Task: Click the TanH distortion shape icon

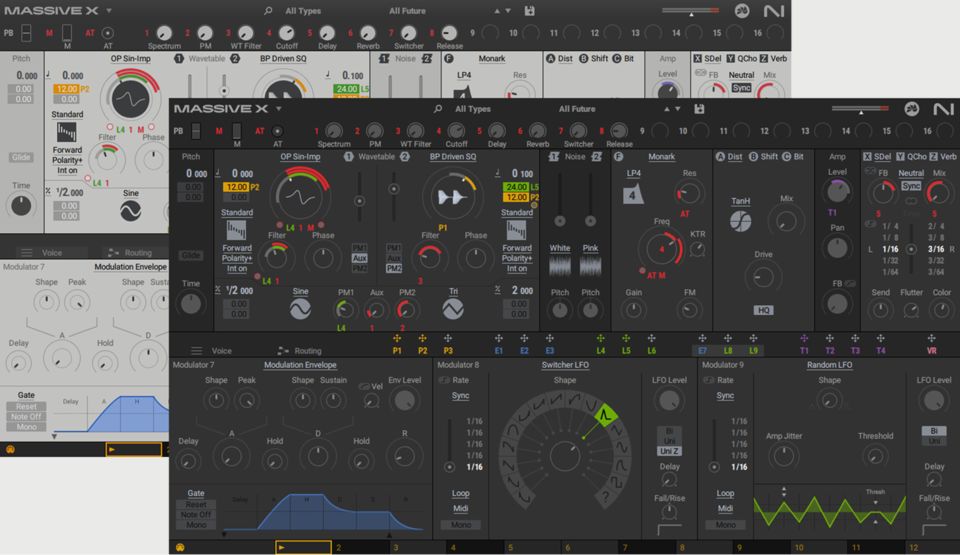Action: [740, 222]
